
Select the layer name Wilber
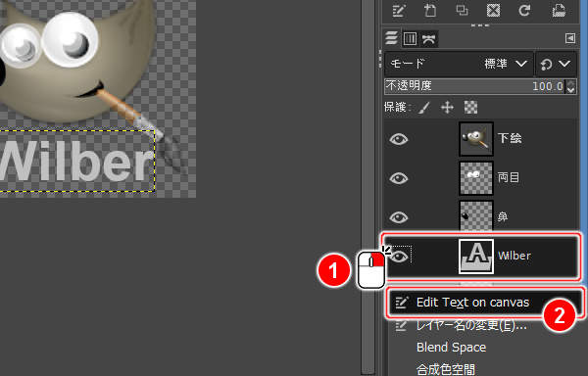click(514, 256)
